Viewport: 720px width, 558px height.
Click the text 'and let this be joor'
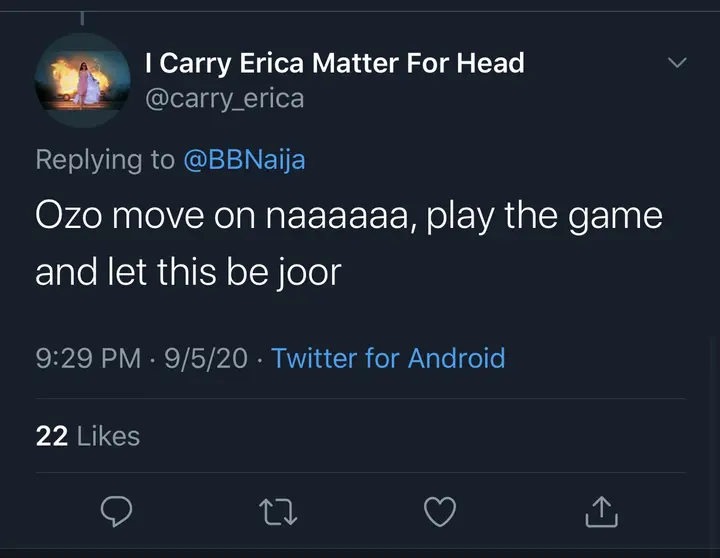click(x=188, y=272)
